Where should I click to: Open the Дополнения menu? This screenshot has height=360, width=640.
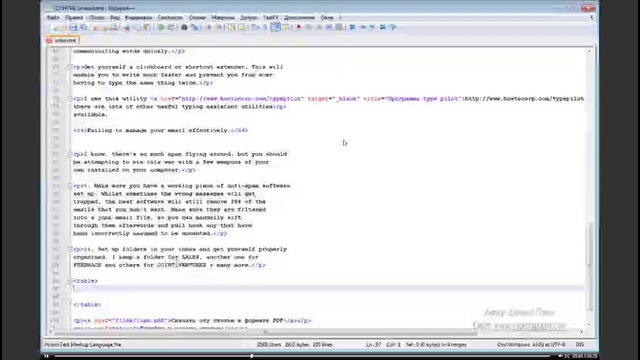tap(299, 18)
